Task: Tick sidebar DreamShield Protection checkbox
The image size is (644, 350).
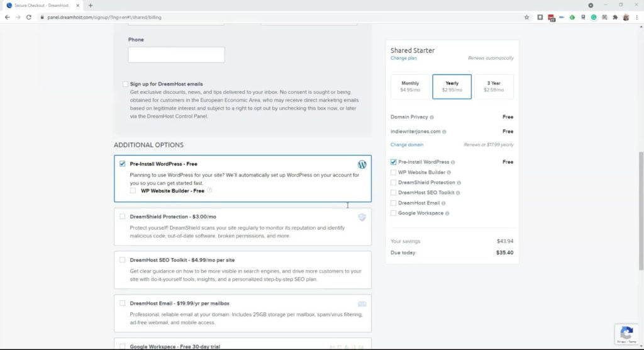Action: (x=394, y=182)
